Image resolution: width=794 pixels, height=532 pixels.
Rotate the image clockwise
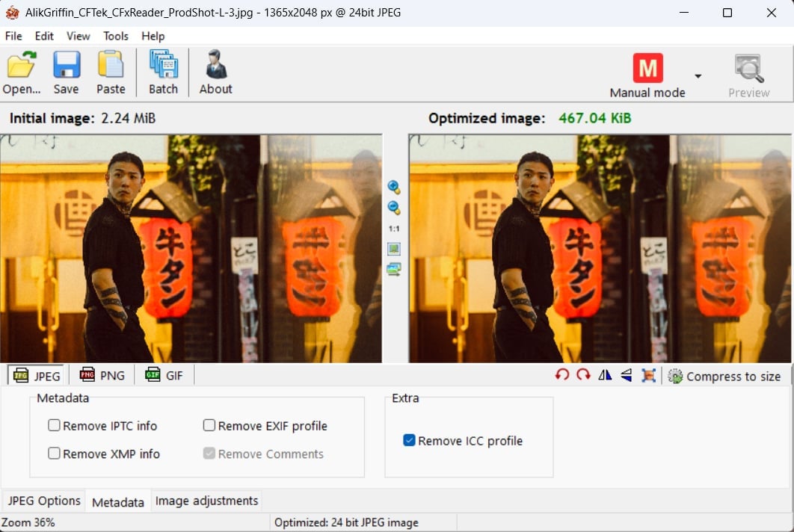582,375
